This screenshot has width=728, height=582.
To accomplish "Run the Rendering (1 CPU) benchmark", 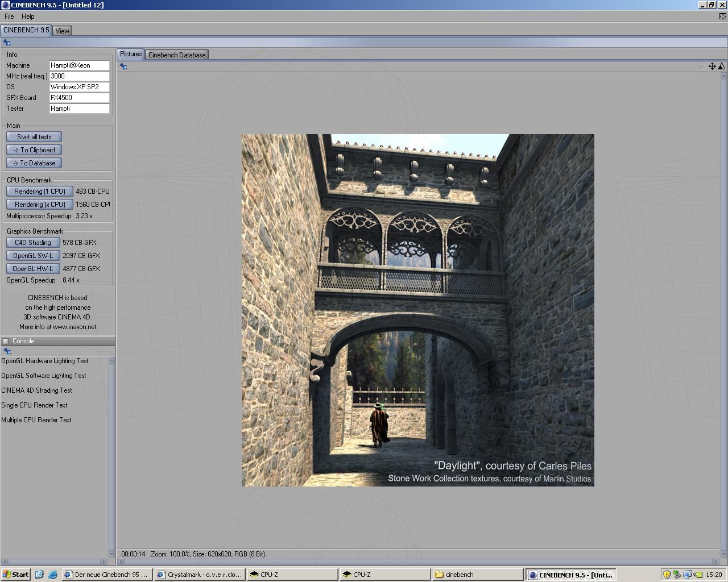I will 40,192.
